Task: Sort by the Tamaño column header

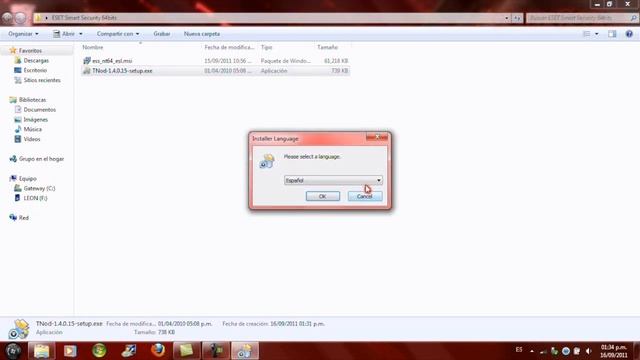Action: tap(327, 47)
